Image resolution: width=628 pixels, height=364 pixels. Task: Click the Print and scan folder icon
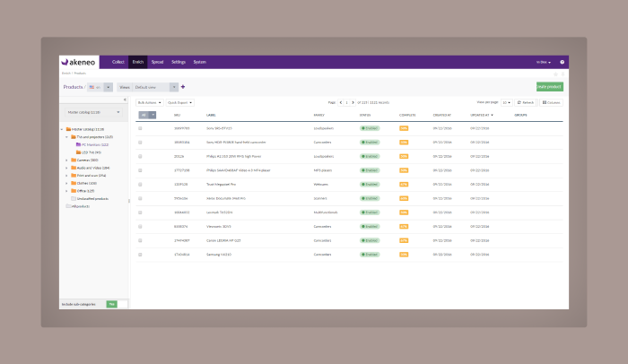click(74, 176)
